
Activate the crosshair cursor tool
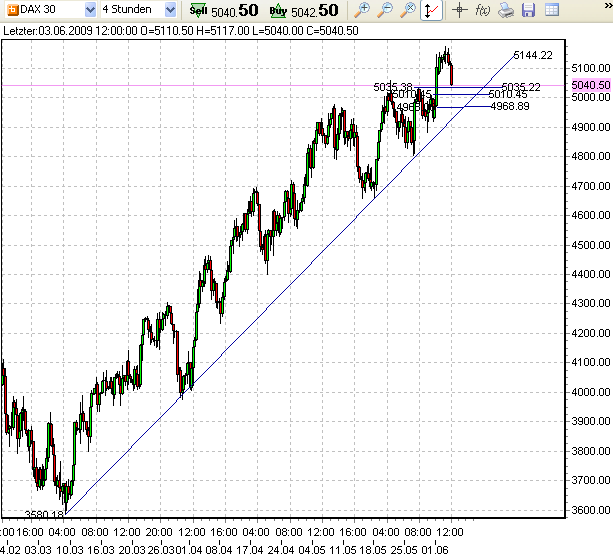(x=460, y=10)
